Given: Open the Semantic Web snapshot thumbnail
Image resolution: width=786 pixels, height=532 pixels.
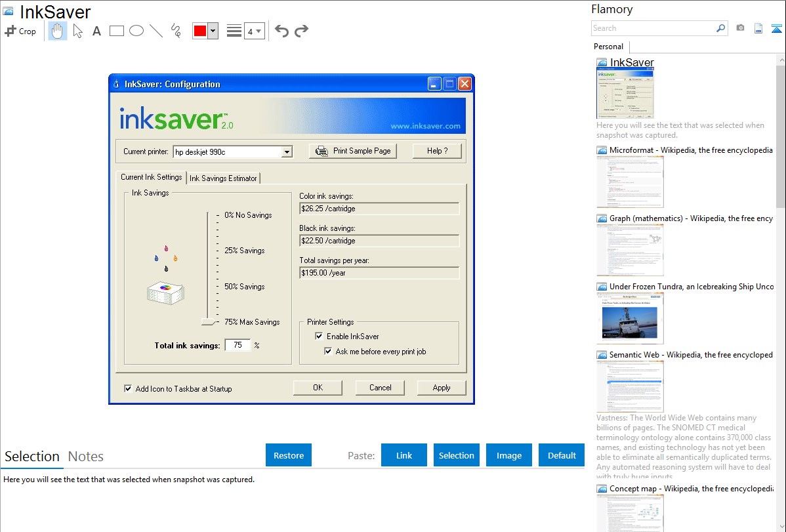Looking at the screenshot, I should [x=630, y=386].
